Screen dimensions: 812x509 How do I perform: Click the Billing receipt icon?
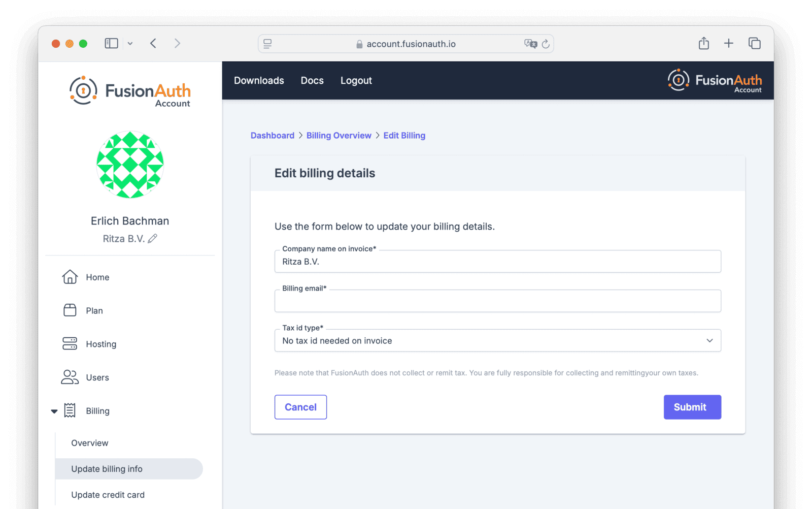[70, 410]
